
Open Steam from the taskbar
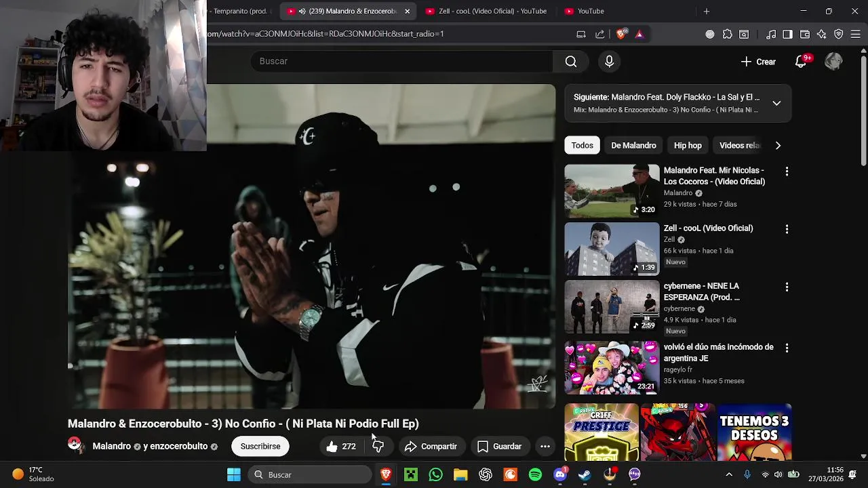click(x=585, y=475)
